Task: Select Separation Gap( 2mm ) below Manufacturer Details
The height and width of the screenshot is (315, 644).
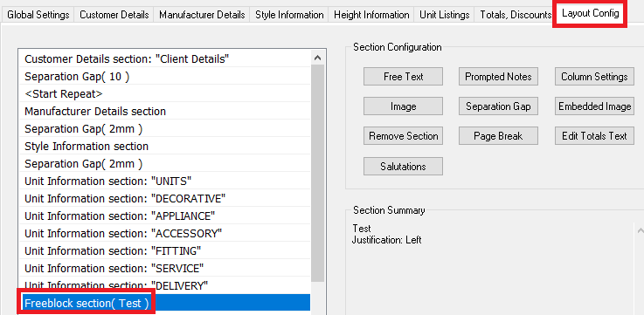Action: click(x=164, y=128)
